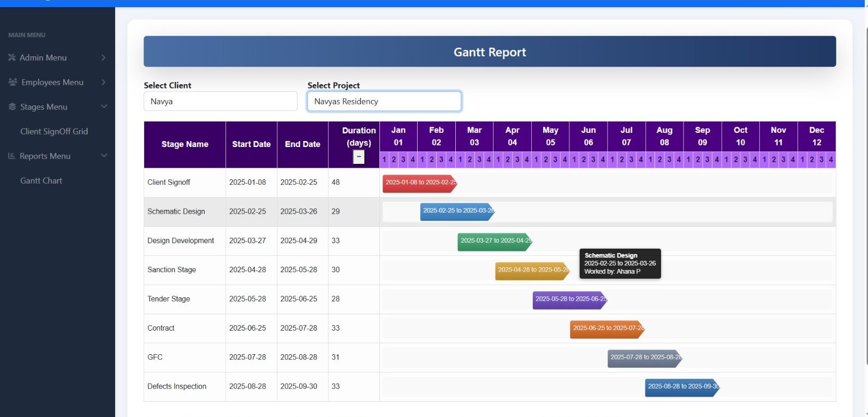The width and height of the screenshot is (868, 417).
Task: Click the Employees Menu people icon
Action: [13, 82]
